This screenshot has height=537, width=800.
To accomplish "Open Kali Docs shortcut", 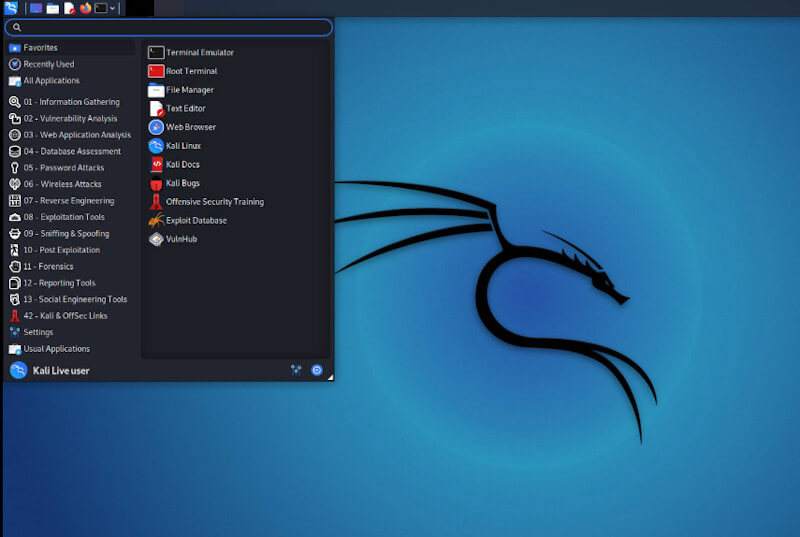I will pos(236,164).
